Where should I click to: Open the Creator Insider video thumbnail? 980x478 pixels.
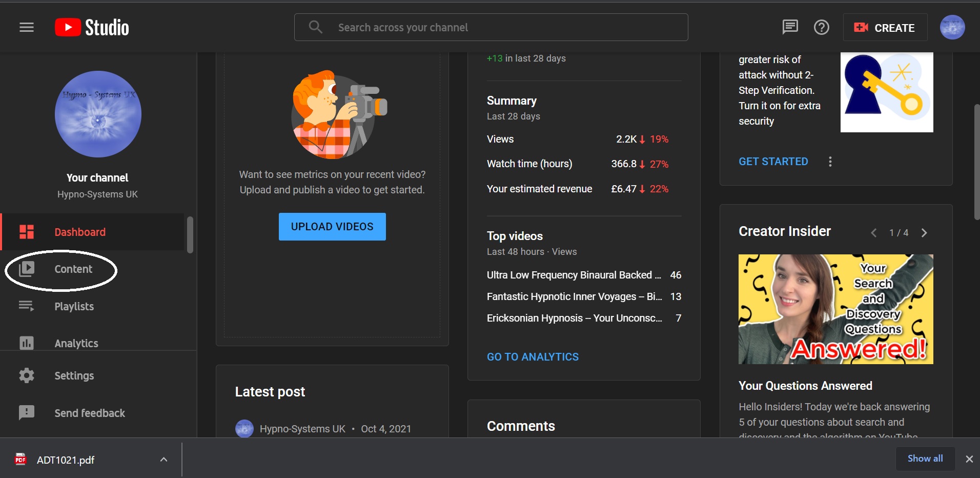pos(835,309)
